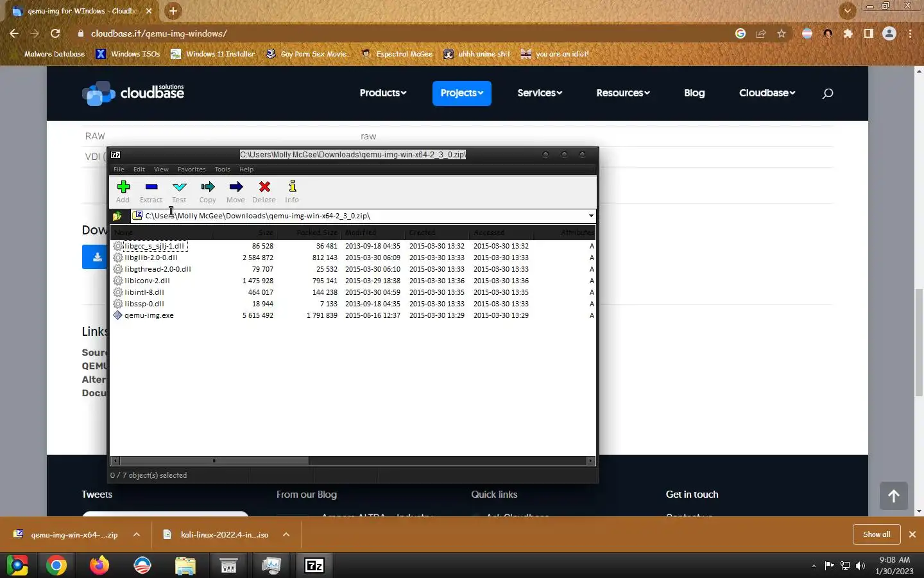Open options for the qemu-img zip download

point(137,534)
